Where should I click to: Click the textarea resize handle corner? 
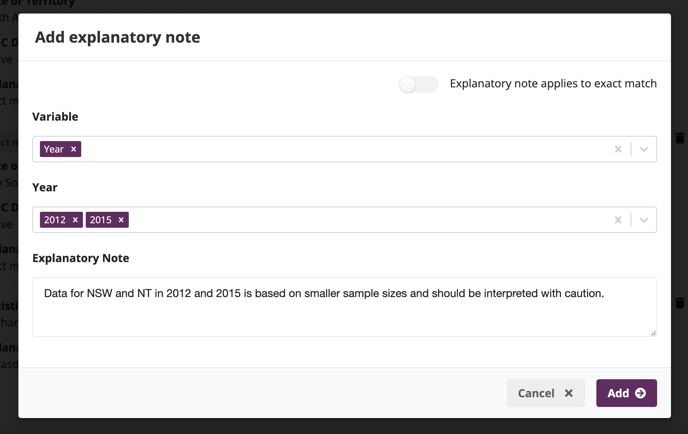click(x=653, y=333)
